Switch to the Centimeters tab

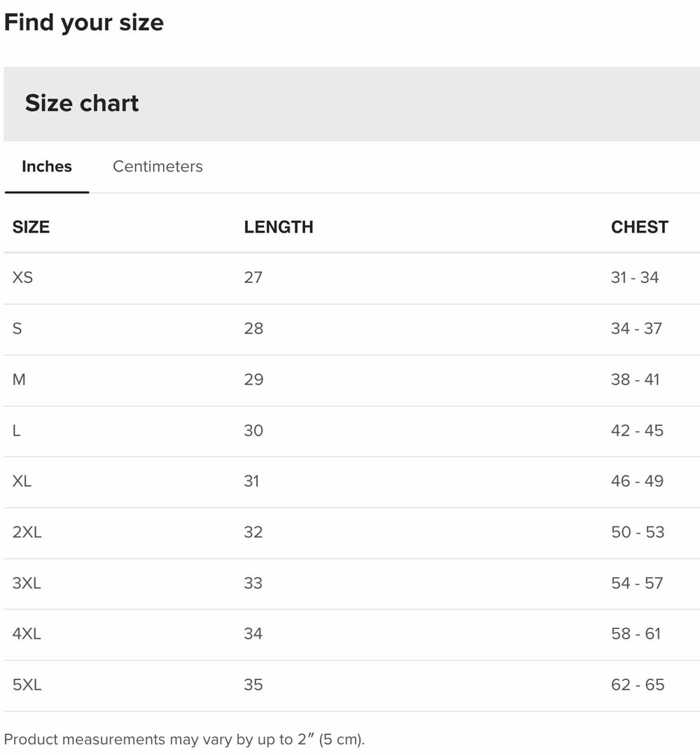(157, 167)
